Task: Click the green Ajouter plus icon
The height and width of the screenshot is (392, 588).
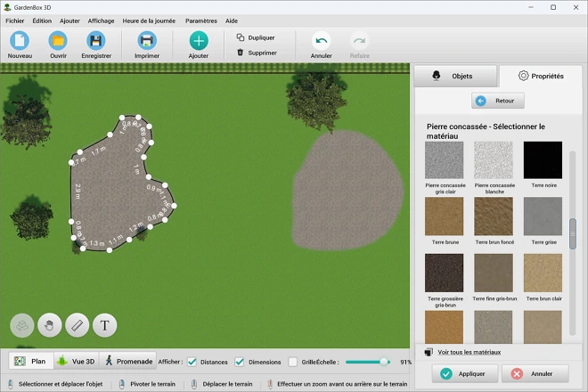Action: pos(199,41)
